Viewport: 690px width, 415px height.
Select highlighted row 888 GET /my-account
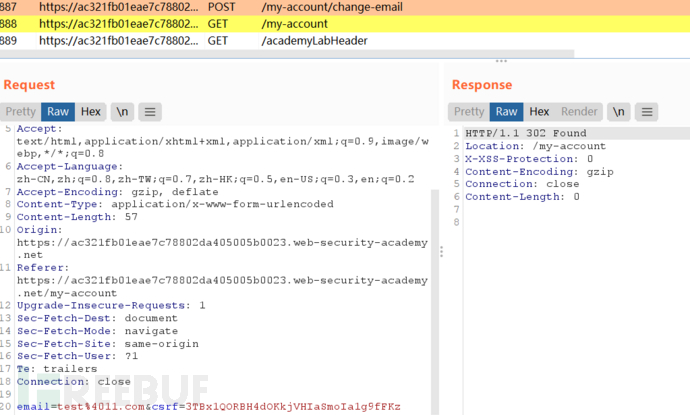click(x=200, y=23)
